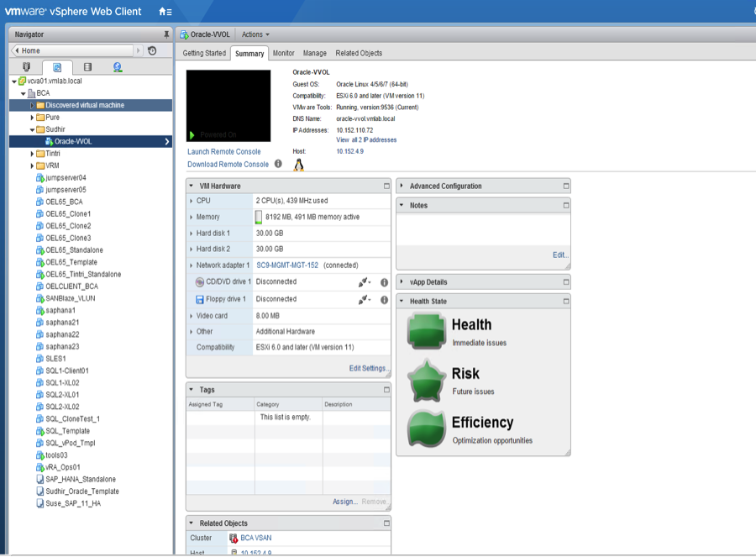Expand the Tintri folder
Screen dimensions: 756x557
32,154
